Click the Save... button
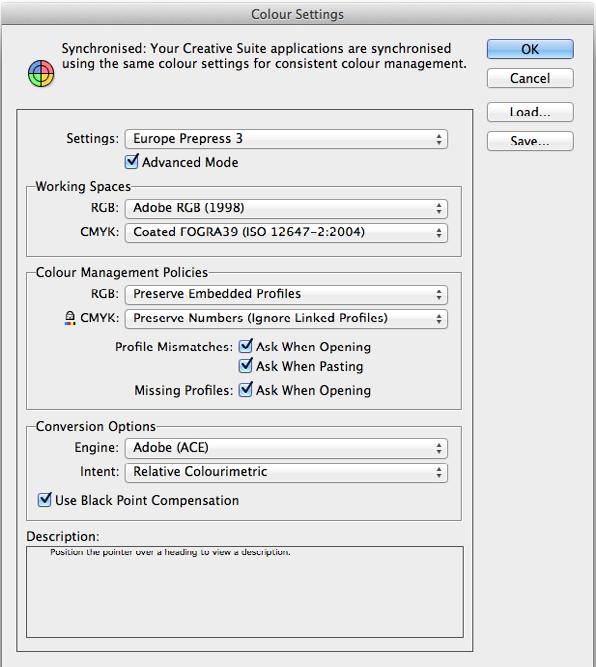The height and width of the screenshot is (667, 596). tap(530, 141)
